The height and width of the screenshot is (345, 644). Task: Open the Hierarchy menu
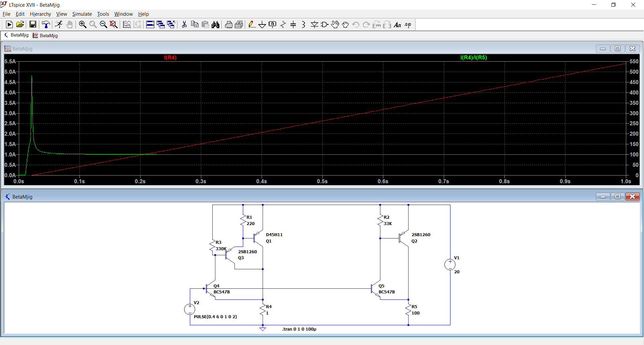(40, 14)
